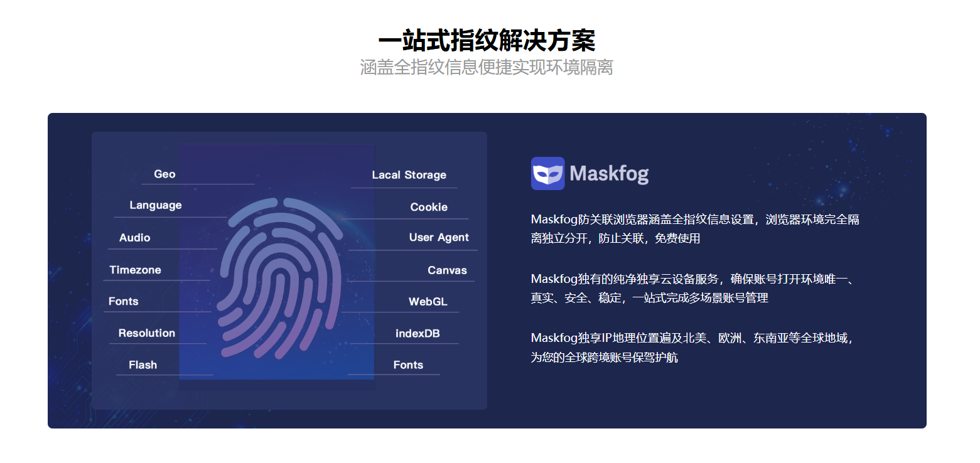Click the Maskfog brand name text
Viewport: 980px width, 463px height.
point(609,173)
